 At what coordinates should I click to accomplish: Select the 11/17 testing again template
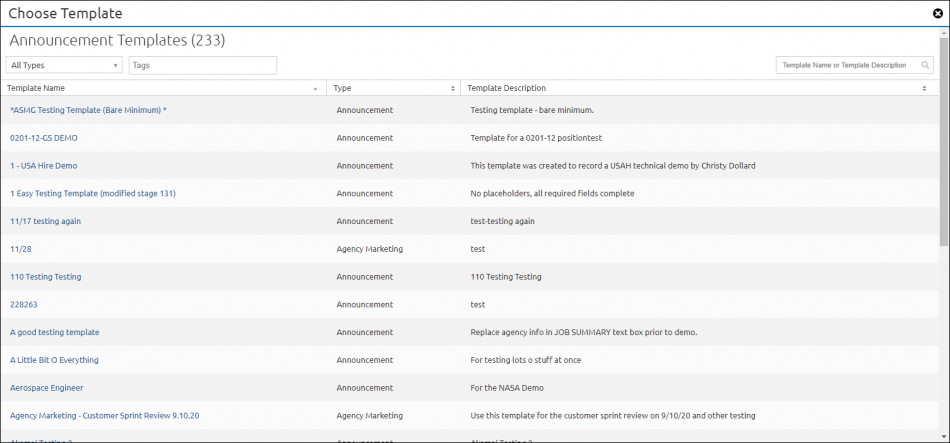coord(45,221)
